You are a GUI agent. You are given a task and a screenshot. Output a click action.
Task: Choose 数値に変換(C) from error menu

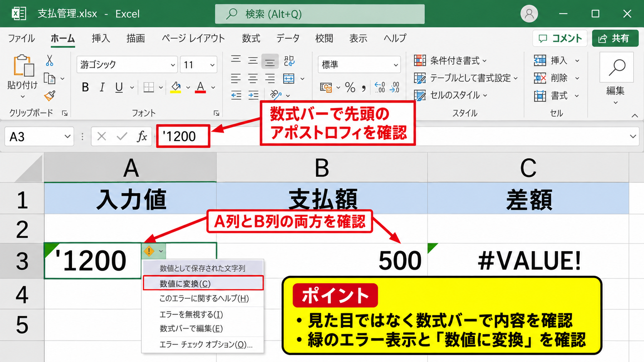[203, 284]
